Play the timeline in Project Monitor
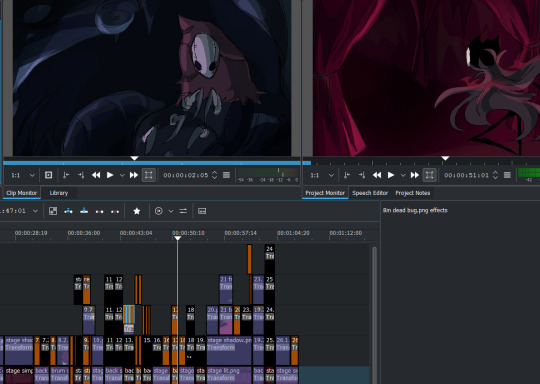The height and width of the screenshot is (384, 540). click(391, 175)
